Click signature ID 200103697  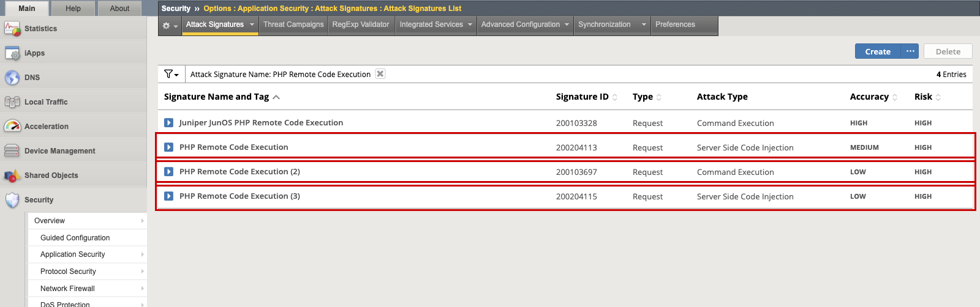[576, 172]
